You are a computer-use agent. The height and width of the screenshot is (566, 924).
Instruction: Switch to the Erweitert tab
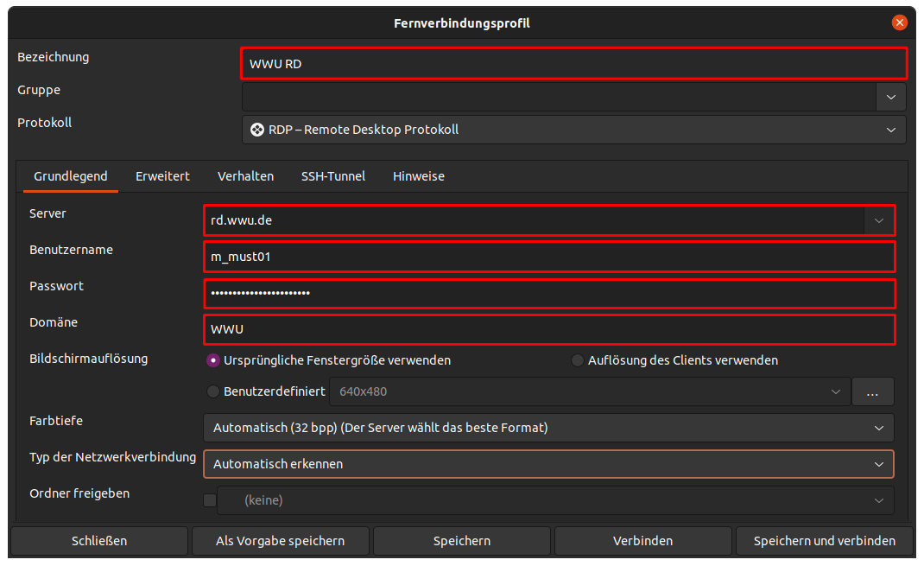[x=162, y=176]
